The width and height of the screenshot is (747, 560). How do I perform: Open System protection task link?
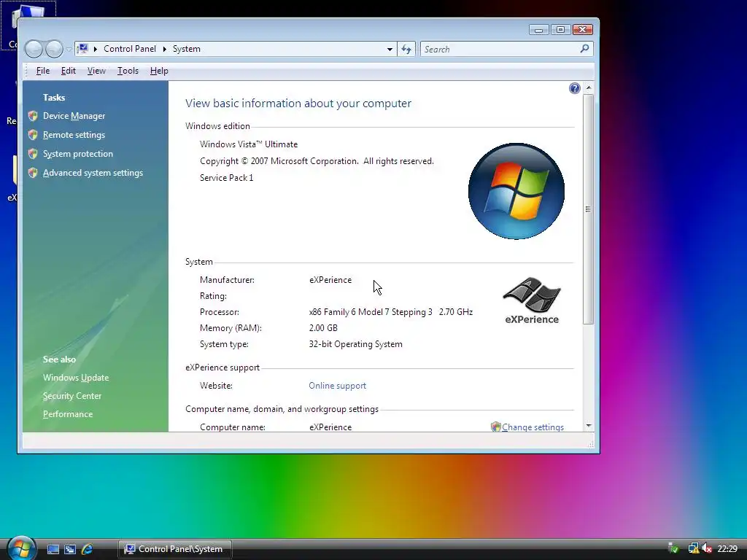(77, 154)
